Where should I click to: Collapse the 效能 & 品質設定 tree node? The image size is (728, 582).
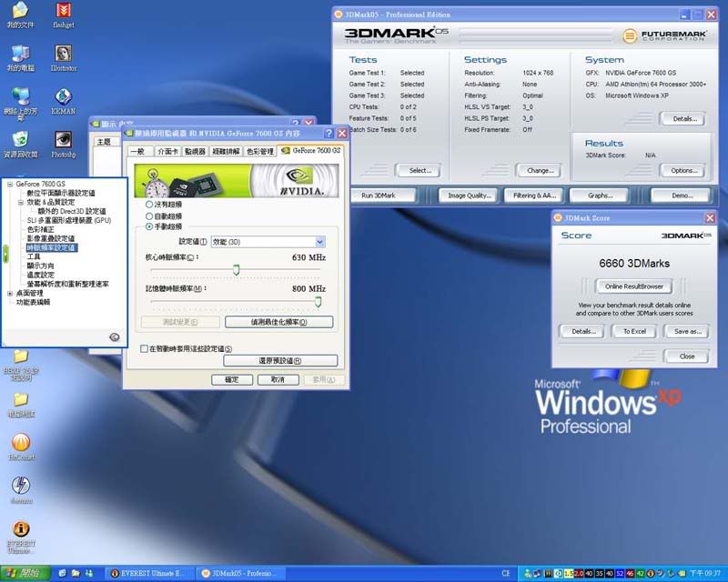click(20, 203)
